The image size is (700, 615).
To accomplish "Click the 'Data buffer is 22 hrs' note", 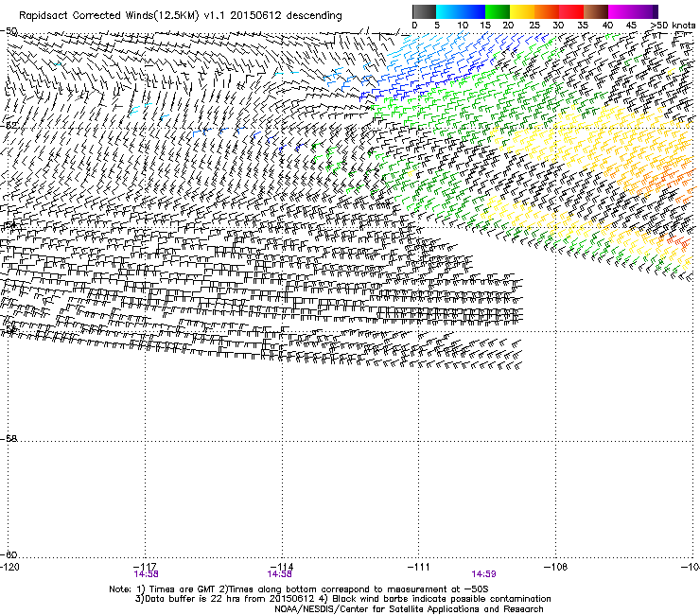I will tap(342, 599).
